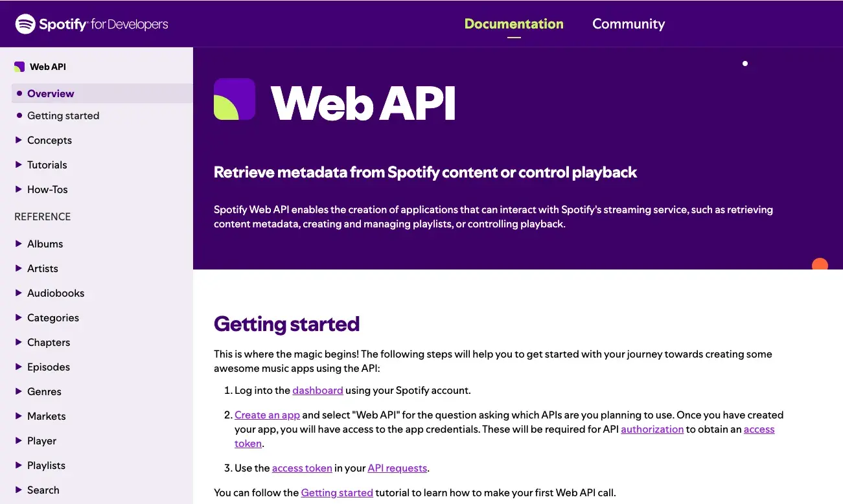Click the Web API hero title

[x=363, y=102]
